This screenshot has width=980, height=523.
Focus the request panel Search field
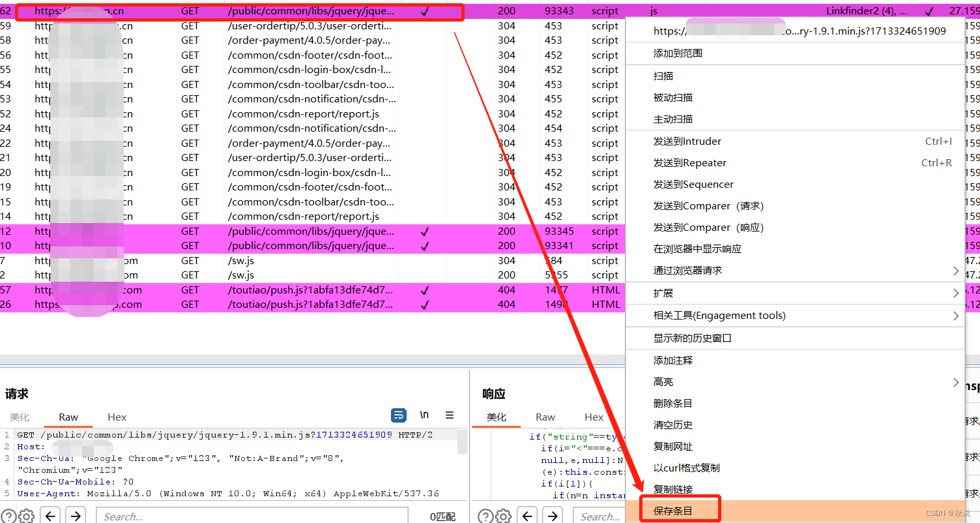(252, 516)
